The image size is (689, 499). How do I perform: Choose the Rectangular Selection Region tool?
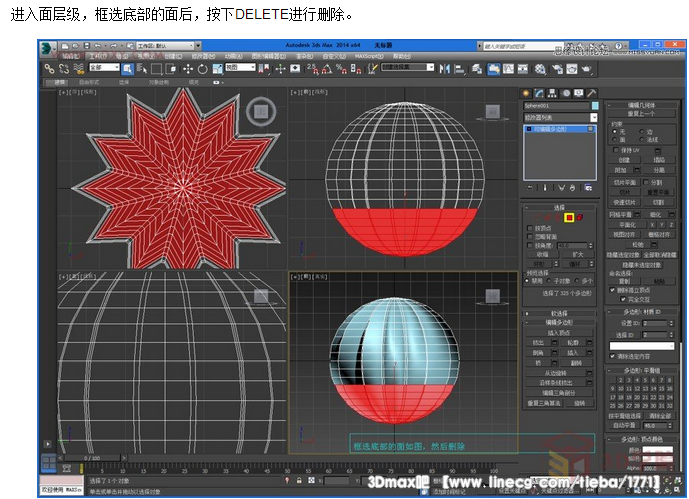pos(156,69)
